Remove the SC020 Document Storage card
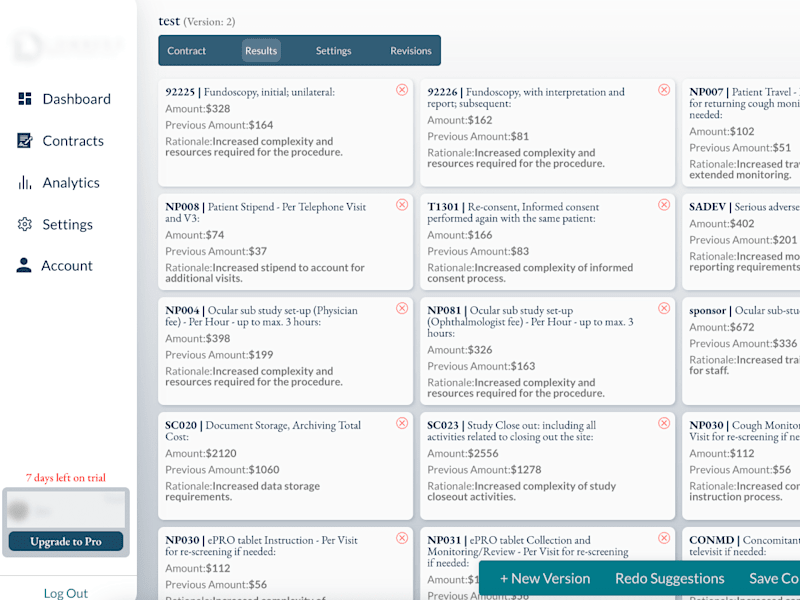The width and height of the screenshot is (800, 600). point(402,423)
